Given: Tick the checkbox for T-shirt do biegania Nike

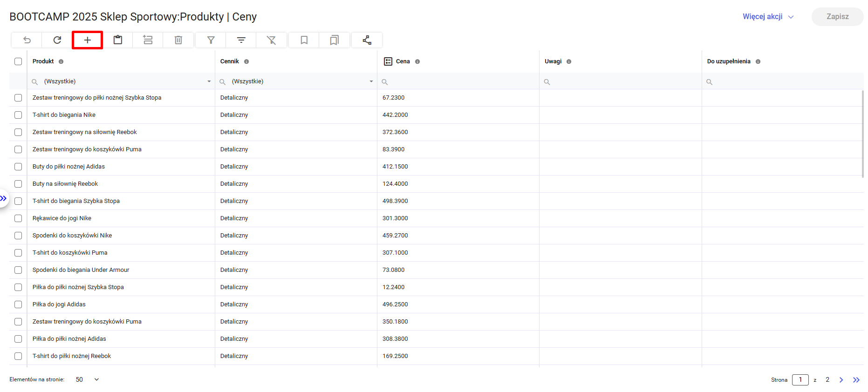Looking at the screenshot, I should click(x=18, y=115).
